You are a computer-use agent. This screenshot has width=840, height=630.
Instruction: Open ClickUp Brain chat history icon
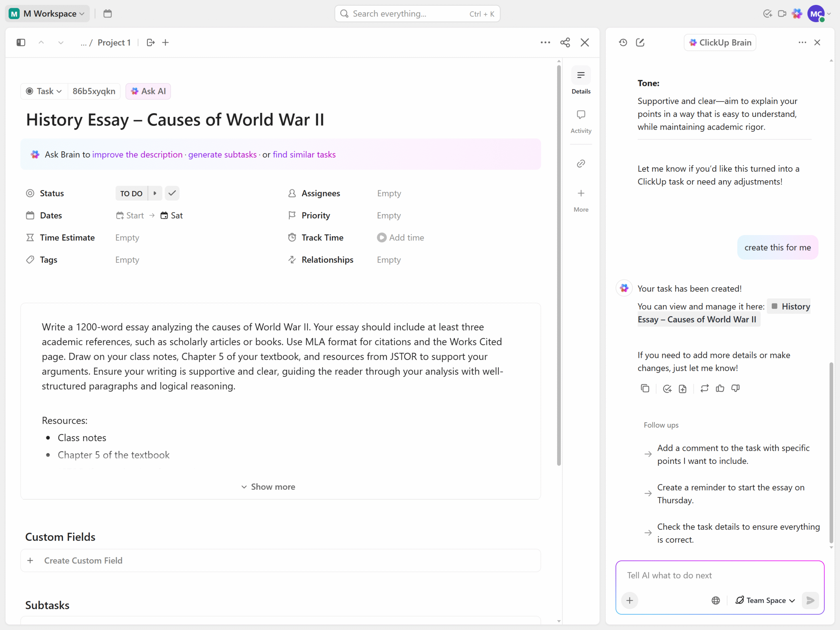[x=623, y=43]
